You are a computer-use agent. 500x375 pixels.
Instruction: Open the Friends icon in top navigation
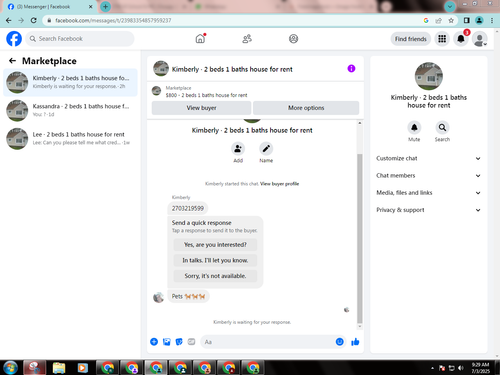coord(247,39)
